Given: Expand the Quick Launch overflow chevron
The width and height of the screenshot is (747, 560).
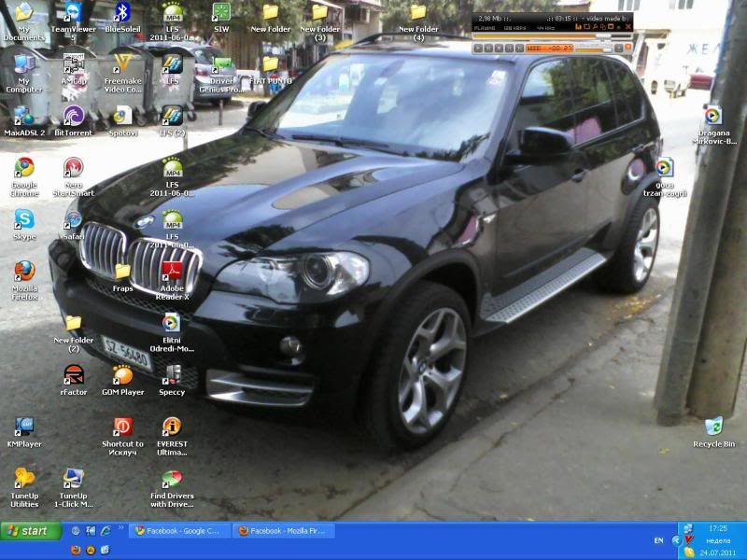Looking at the screenshot, I should (x=120, y=527).
